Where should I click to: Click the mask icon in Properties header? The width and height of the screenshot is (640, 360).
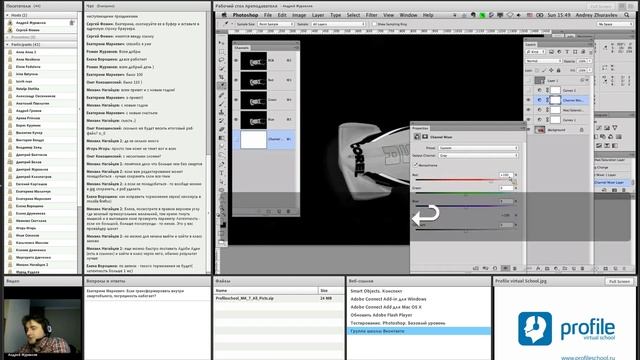coord(424,137)
